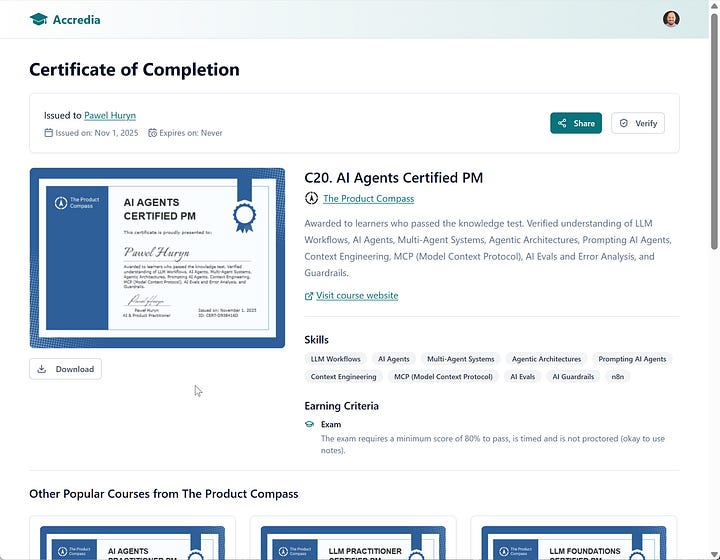Screen dimensions: 720x560
Task: Select the LLM Workflows skill tag
Action: [335, 359]
